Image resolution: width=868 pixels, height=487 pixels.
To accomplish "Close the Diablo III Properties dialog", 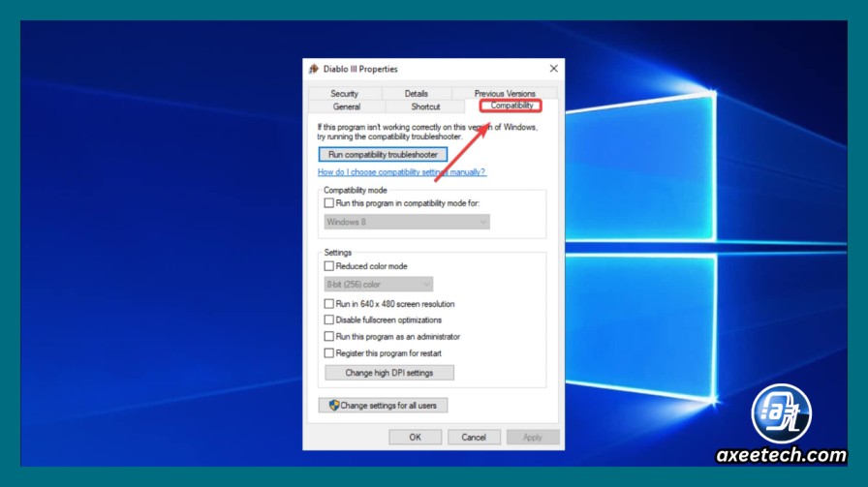I will (553, 69).
